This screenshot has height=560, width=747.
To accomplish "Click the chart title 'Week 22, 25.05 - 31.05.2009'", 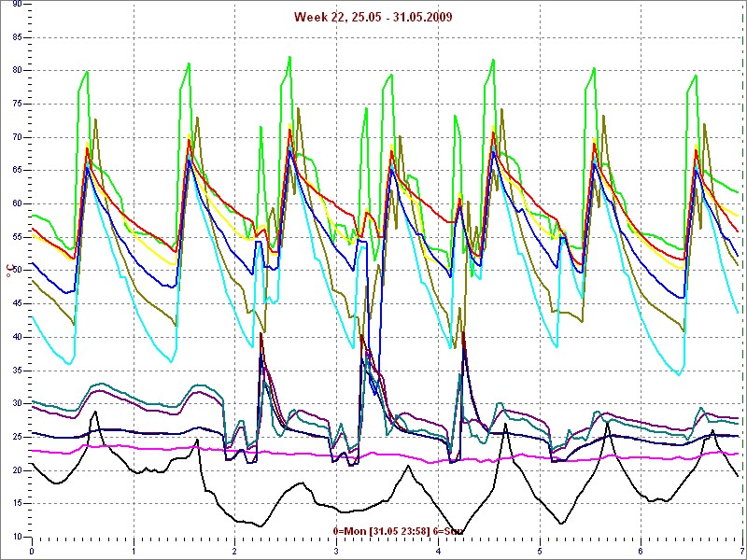I will click(x=373, y=17).
